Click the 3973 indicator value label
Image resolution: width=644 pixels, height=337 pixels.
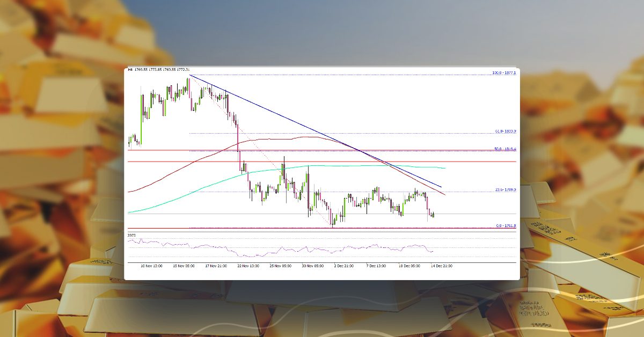(130, 236)
